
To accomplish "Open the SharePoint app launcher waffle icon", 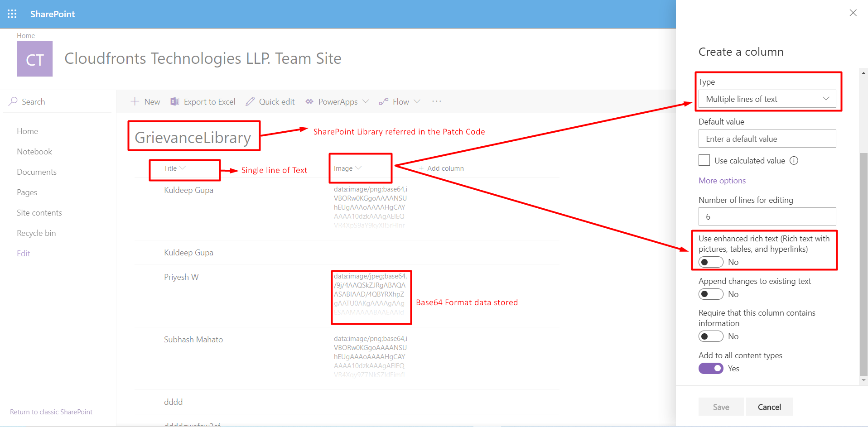I will 12,14.
